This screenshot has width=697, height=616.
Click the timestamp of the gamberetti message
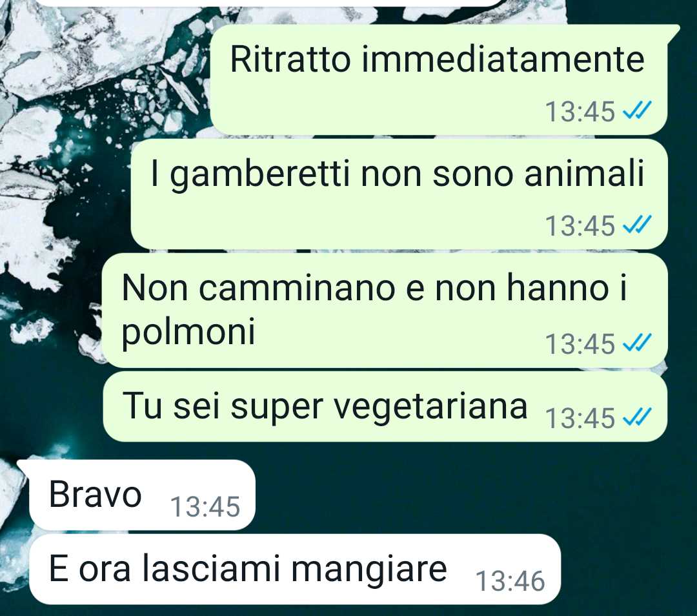(x=580, y=225)
